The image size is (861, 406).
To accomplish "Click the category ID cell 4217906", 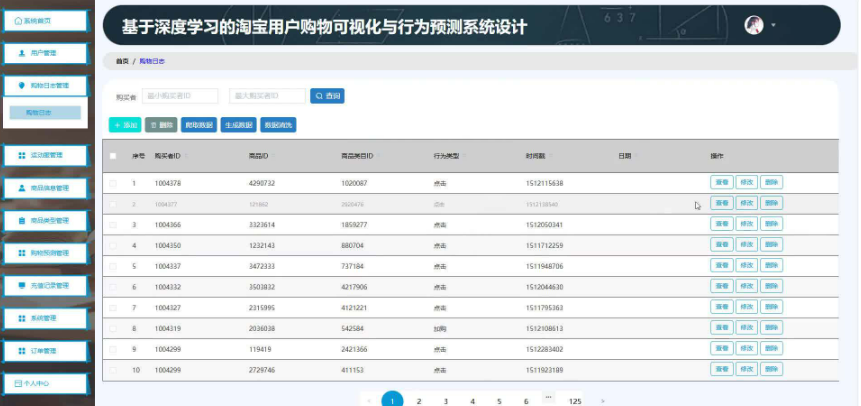I will [x=354, y=287].
